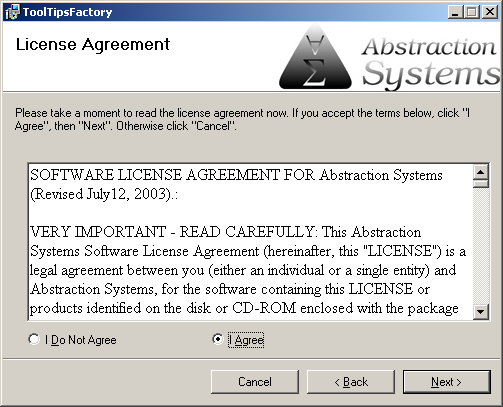This screenshot has height=407, width=503.
Task: Click the empty scrollbar track below the thumb
Action: click(x=481, y=246)
